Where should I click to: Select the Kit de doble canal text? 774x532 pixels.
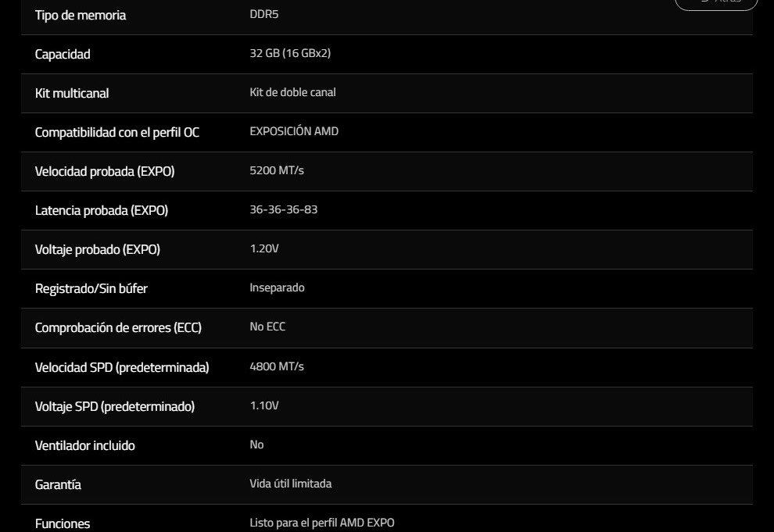point(292,92)
